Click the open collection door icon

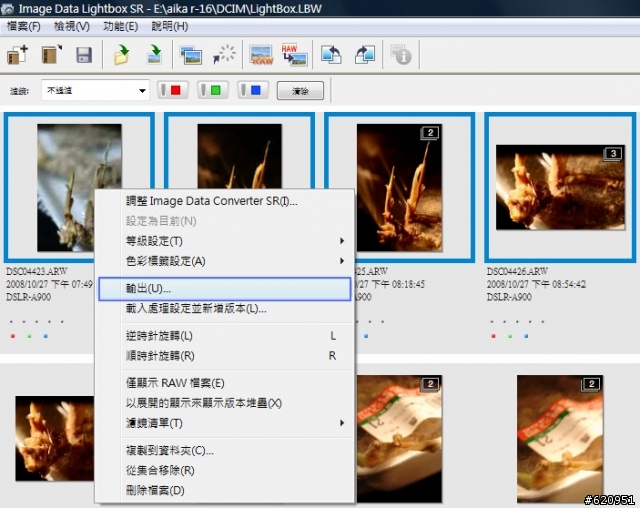point(52,55)
